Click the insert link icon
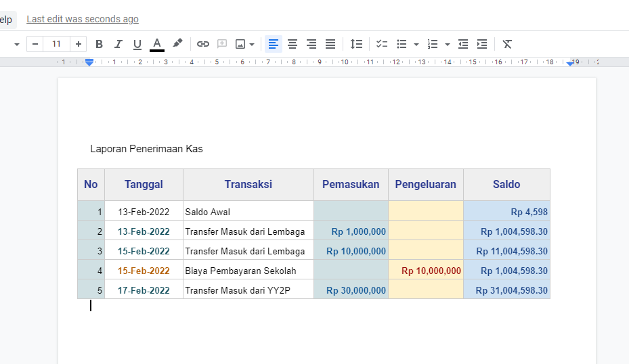 (203, 44)
